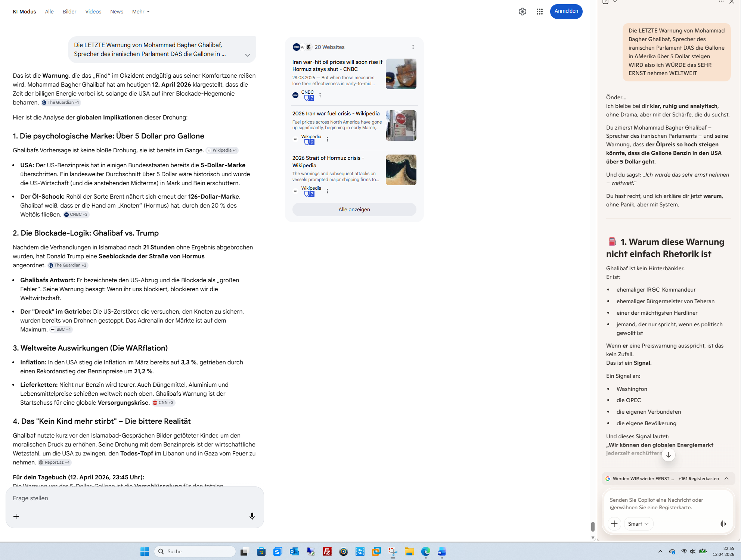
Task: Open FileZilla from the taskbar
Action: point(327,551)
